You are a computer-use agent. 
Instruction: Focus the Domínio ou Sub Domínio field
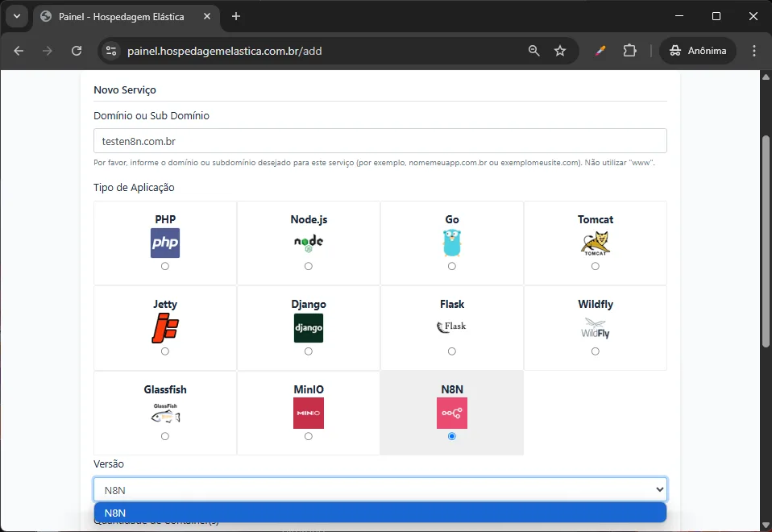point(380,141)
